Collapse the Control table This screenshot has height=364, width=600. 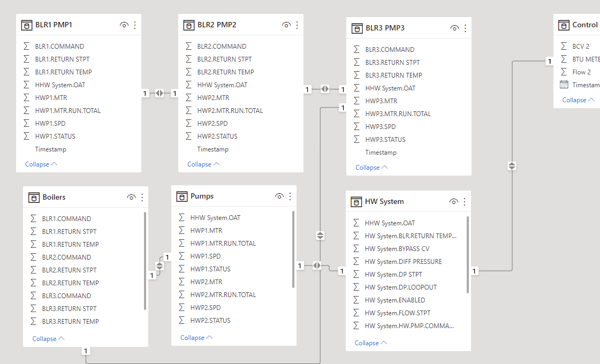coord(578,100)
